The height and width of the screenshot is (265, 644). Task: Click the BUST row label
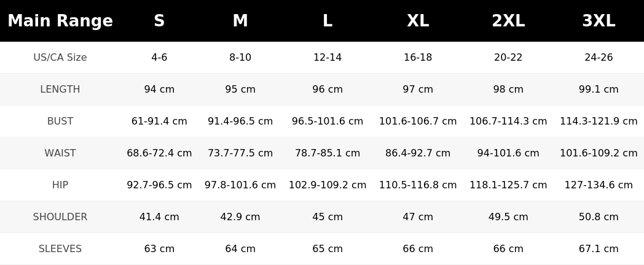(x=60, y=121)
